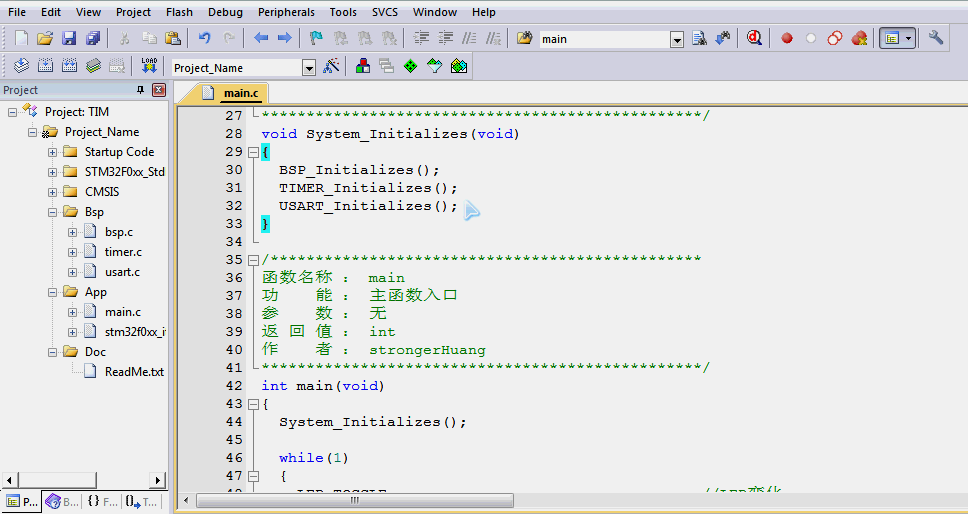Open Options for Target magic wand icon
Viewport: 968px width, 514px height.
click(331, 65)
